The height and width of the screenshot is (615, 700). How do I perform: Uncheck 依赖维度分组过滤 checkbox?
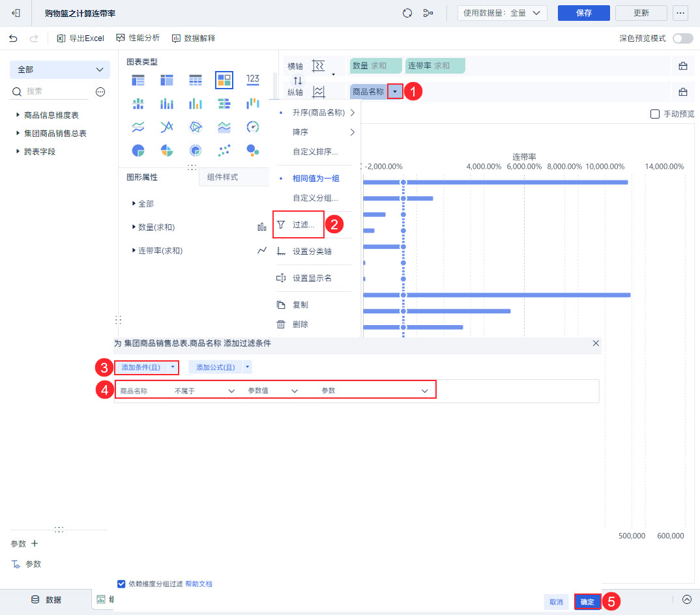[x=121, y=584]
